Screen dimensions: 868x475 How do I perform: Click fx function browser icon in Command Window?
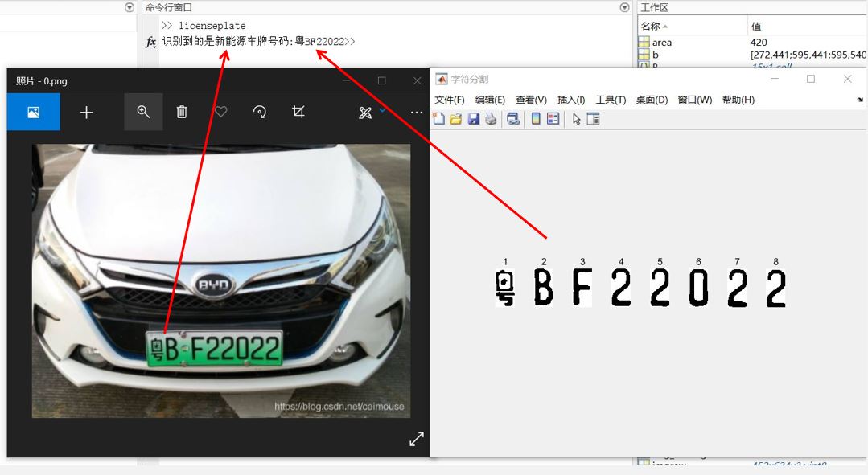pyautogui.click(x=150, y=42)
